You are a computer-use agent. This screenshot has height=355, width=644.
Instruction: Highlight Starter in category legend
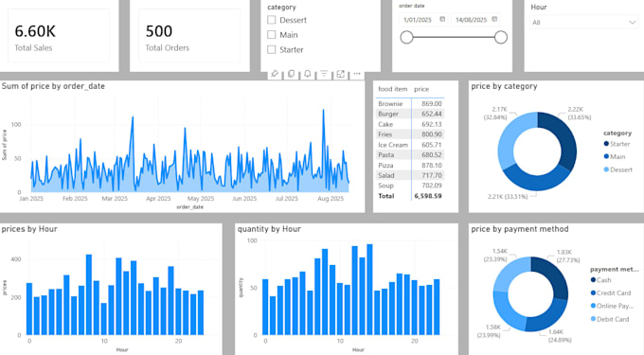point(617,144)
